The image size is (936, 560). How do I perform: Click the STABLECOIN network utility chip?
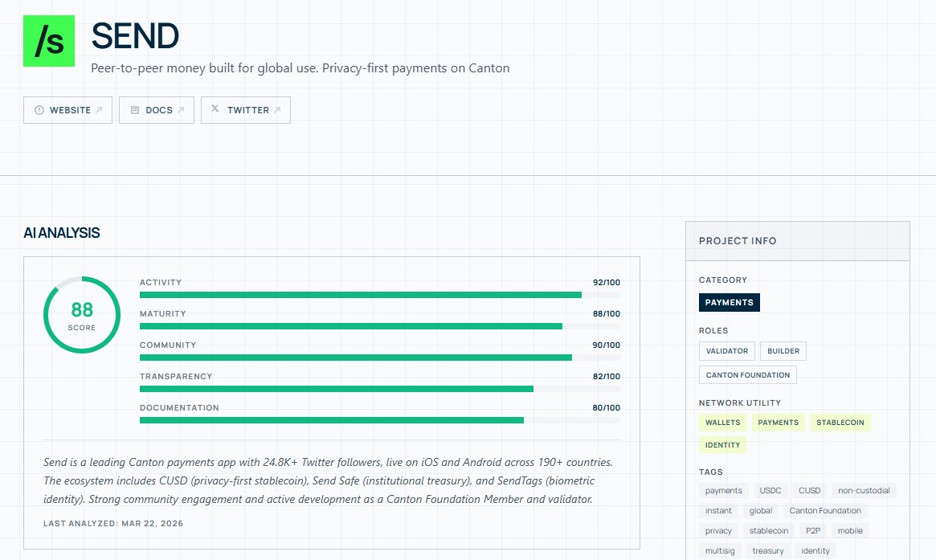coord(840,423)
